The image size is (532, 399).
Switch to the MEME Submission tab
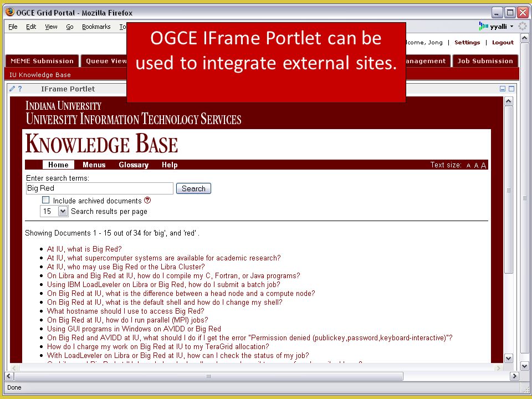point(42,61)
